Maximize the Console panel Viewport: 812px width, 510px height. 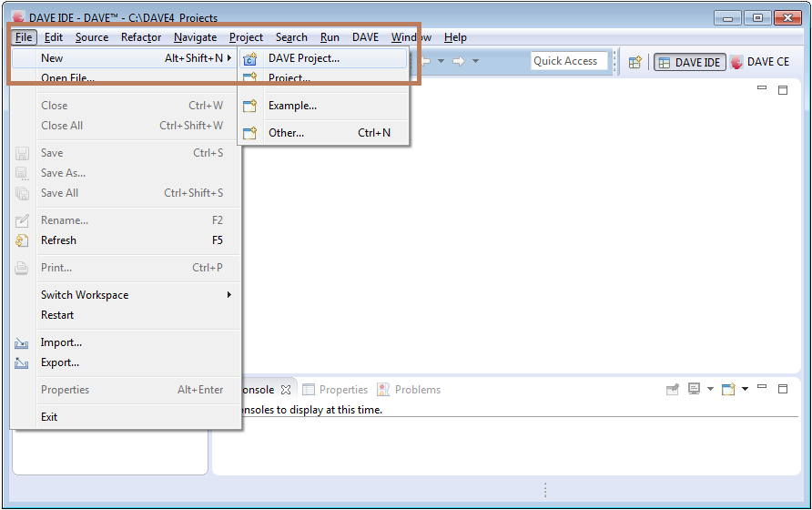(783, 389)
